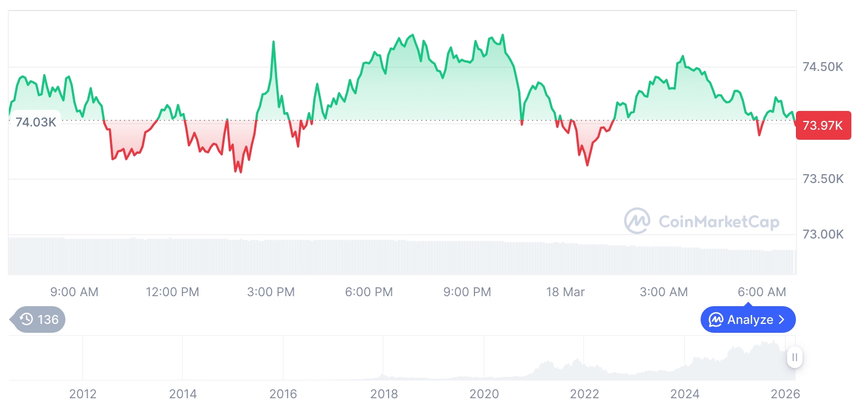Expand the Analyze chevron arrow
The image size is (868, 406).
(x=782, y=320)
